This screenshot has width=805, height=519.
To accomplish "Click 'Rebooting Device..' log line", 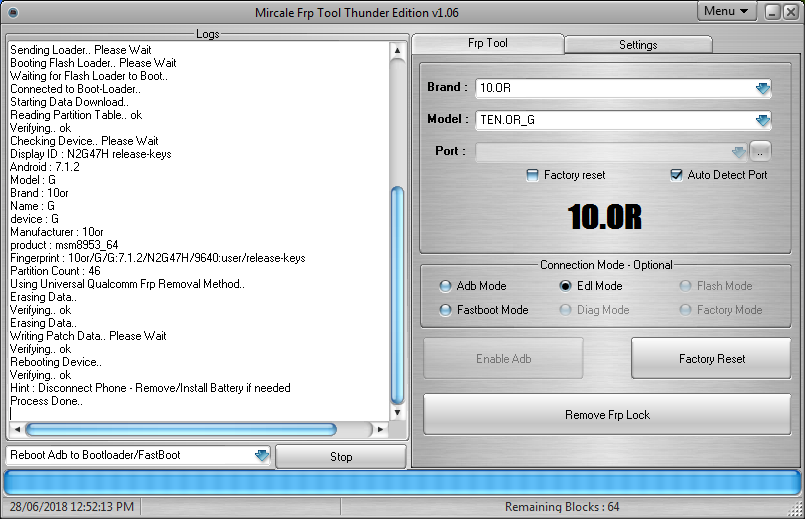I will [56, 362].
